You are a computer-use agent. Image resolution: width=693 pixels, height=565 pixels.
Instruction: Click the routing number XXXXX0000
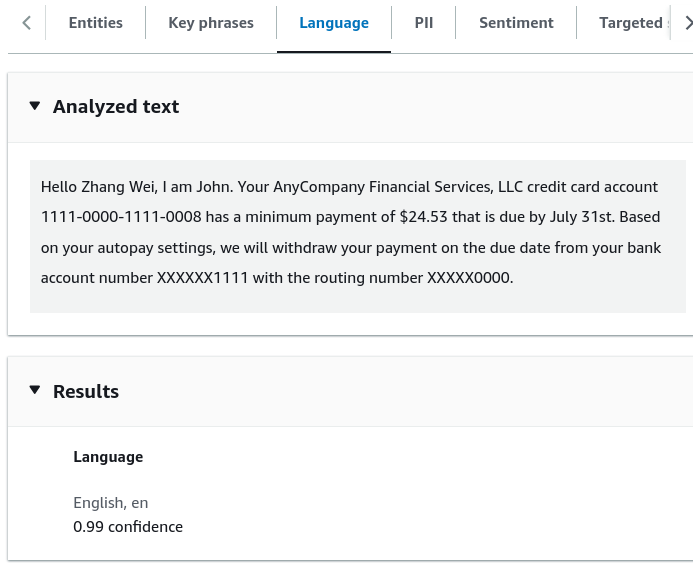point(470,278)
